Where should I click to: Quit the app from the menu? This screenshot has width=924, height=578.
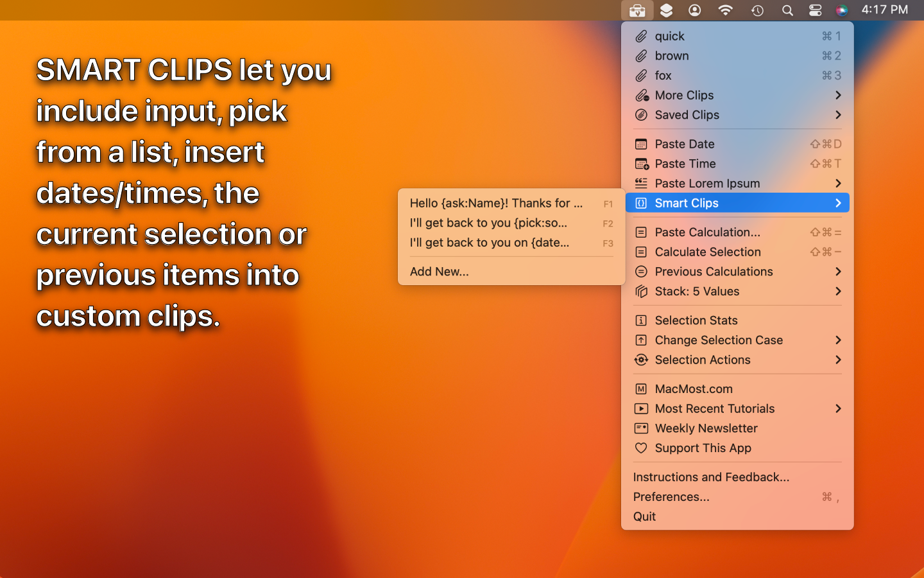coord(737,516)
